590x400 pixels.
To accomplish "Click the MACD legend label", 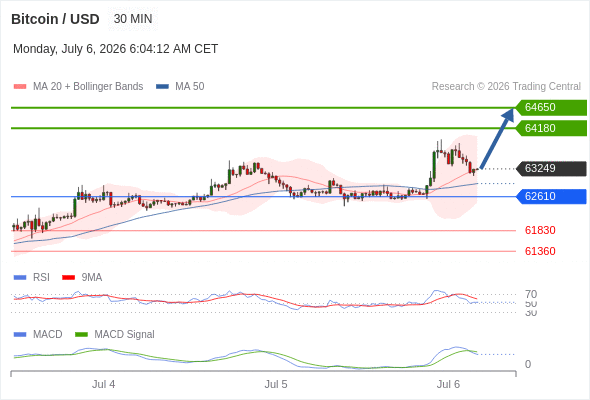I will click(47, 335).
